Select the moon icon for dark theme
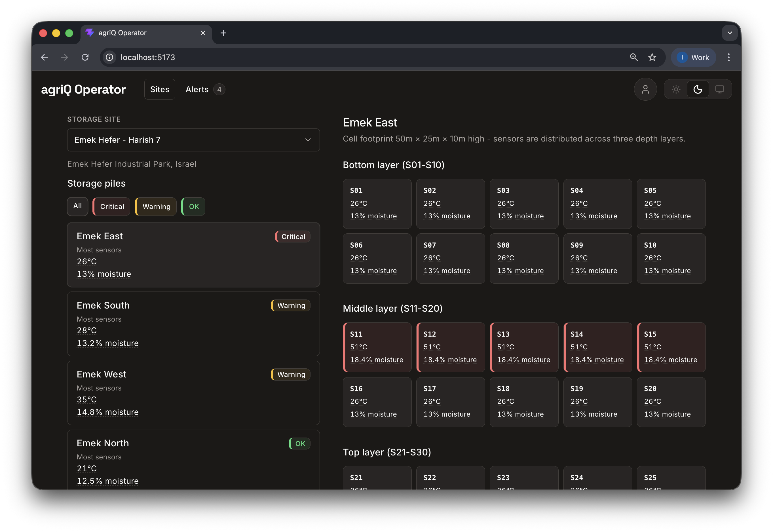The height and width of the screenshot is (532, 773). pos(698,89)
